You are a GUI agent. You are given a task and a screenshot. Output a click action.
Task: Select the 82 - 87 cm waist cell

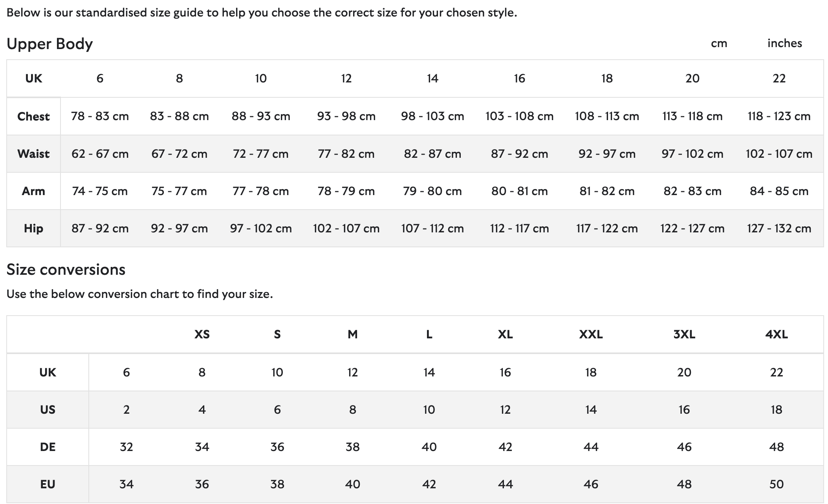pos(432,153)
